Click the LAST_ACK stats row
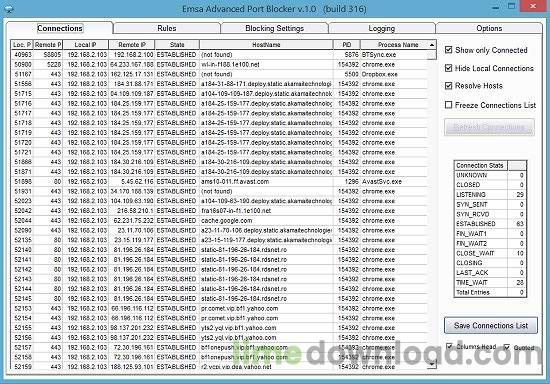 click(x=490, y=273)
